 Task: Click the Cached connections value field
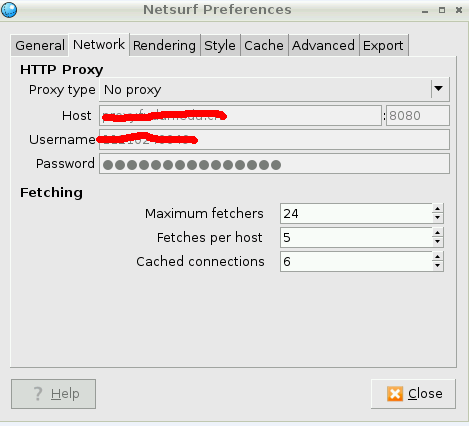(356, 262)
